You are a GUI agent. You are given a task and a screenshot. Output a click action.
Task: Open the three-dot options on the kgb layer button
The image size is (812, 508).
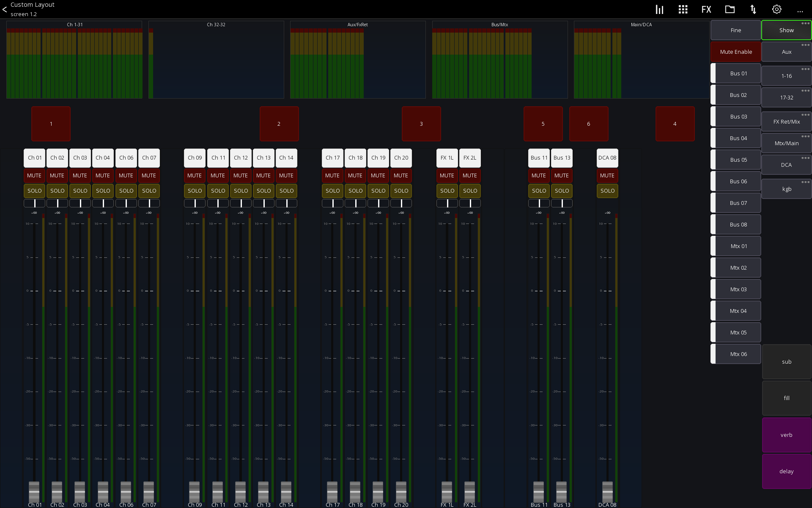pyautogui.click(x=805, y=182)
